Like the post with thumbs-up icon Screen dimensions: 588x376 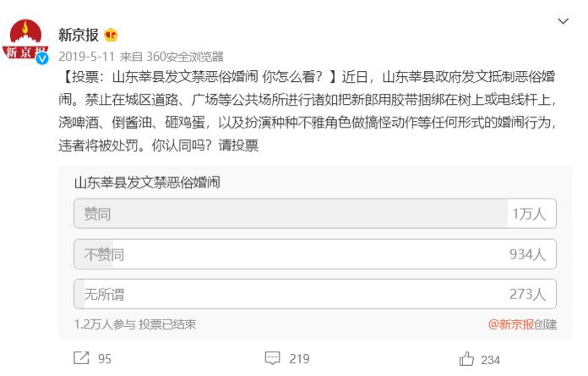(466, 359)
